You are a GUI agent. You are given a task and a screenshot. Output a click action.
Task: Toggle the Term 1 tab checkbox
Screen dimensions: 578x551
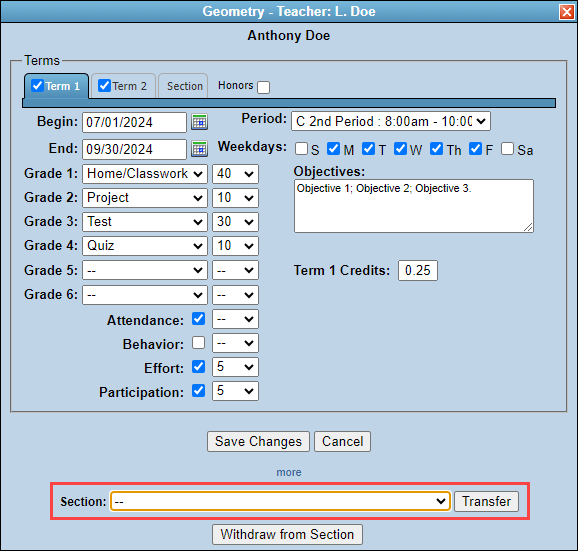click(x=37, y=86)
